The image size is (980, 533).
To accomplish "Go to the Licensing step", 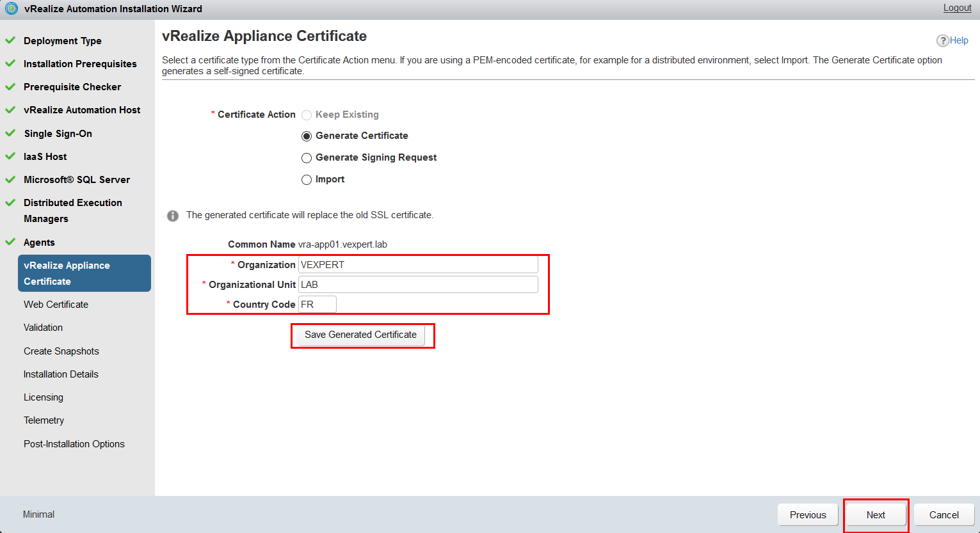I will coord(44,397).
